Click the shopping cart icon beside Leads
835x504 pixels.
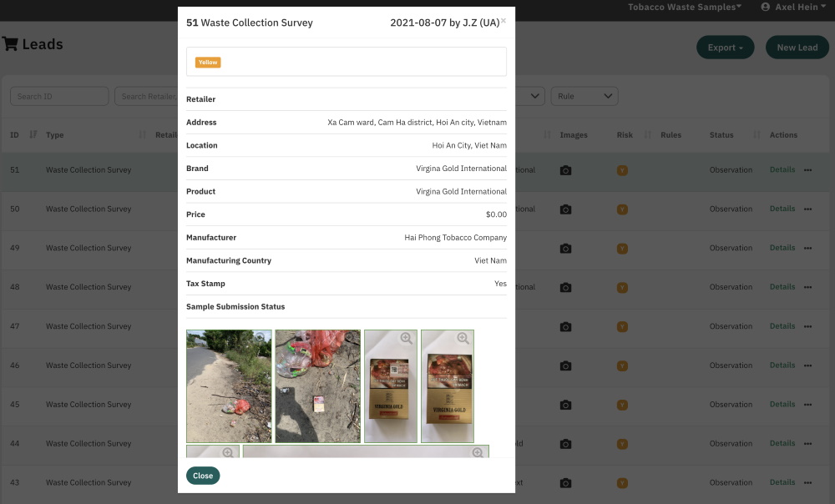10,44
